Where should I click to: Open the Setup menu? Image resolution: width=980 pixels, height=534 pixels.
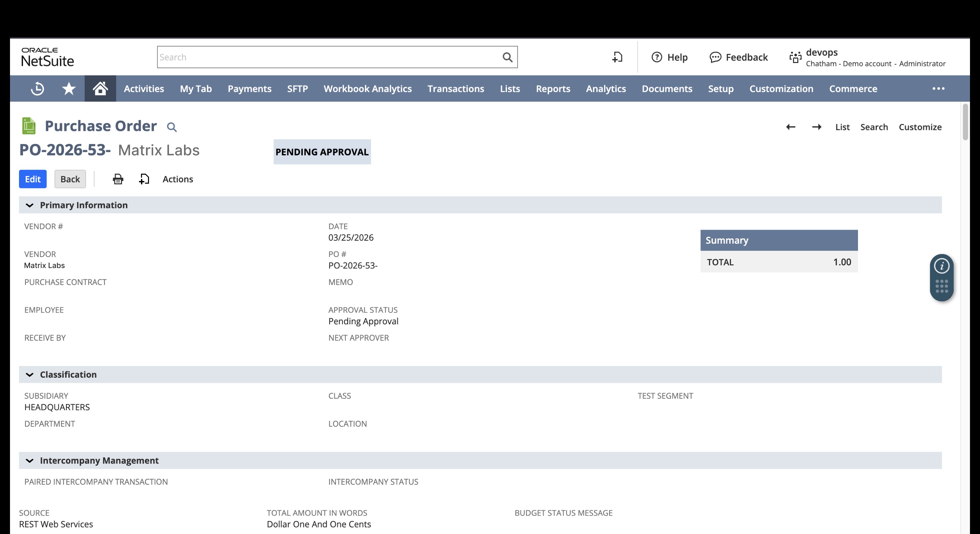coord(721,89)
